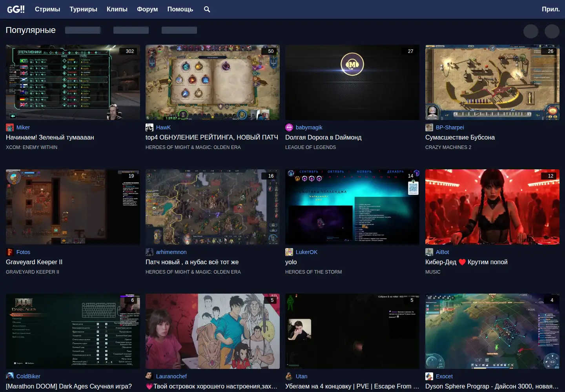565x392 pixels.
Task: Open arhimemnon's channel avatar
Action: click(x=149, y=252)
